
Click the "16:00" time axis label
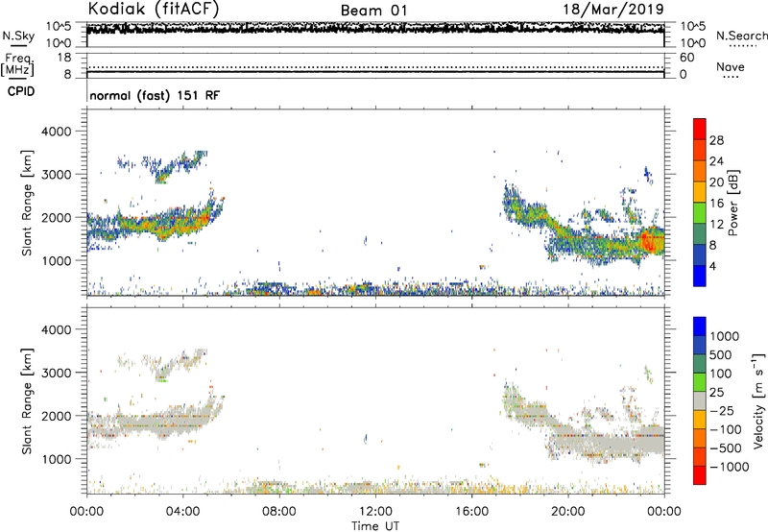(471, 512)
